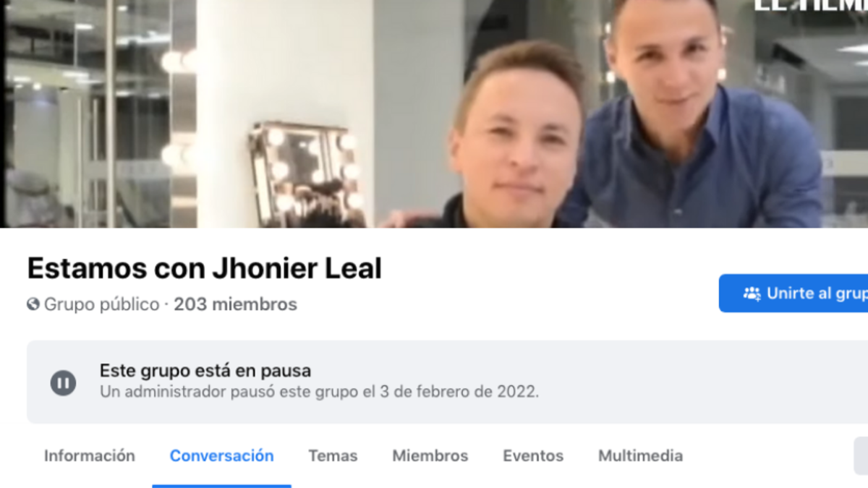Click the people icon on the join button
Image resolution: width=868 pixels, height=488 pixels.
coord(752,294)
